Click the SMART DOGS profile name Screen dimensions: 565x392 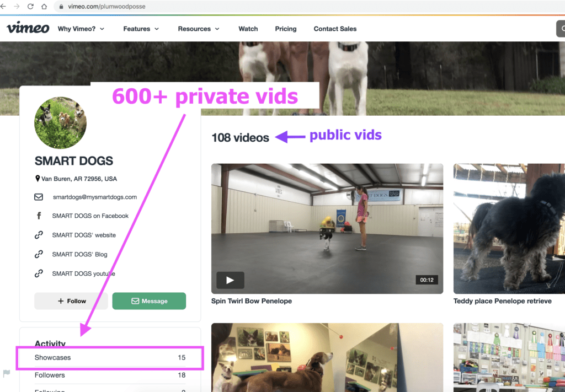coord(74,161)
